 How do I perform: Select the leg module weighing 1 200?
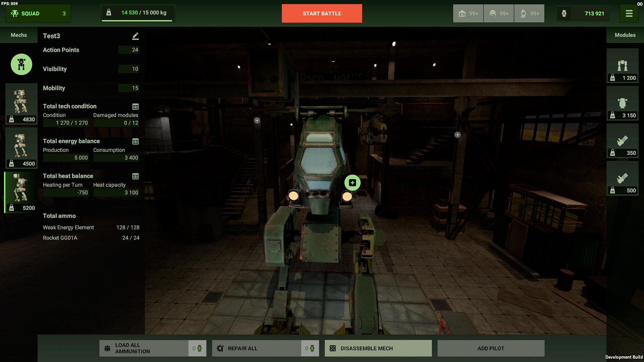[x=623, y=65]
